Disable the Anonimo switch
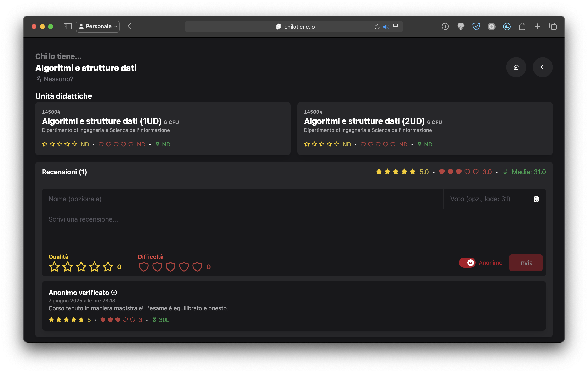The height and width of the screenshot is (373, 588). [x=467, y=263]
